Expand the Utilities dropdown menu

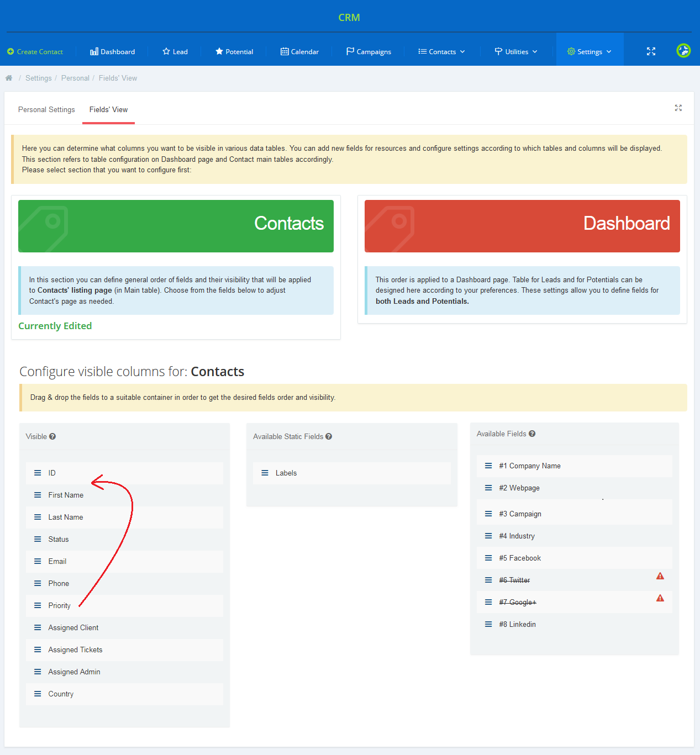[x=516, y=51]
